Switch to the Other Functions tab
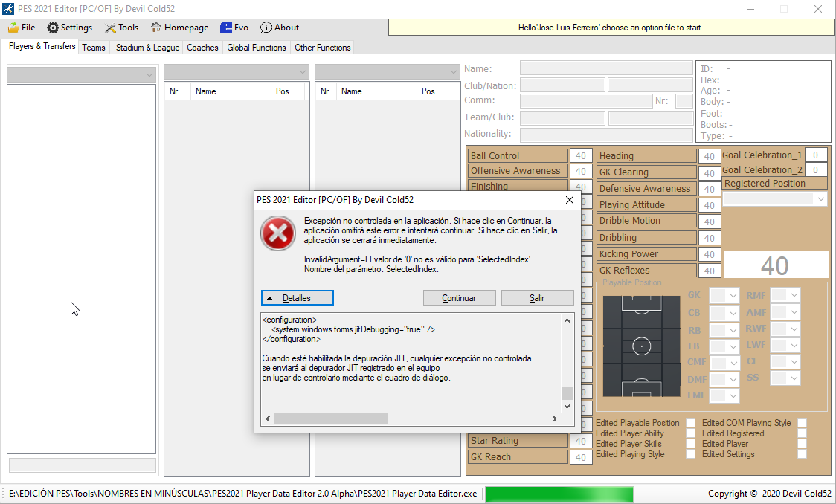 pyautogui.click(x=323, y=48)
